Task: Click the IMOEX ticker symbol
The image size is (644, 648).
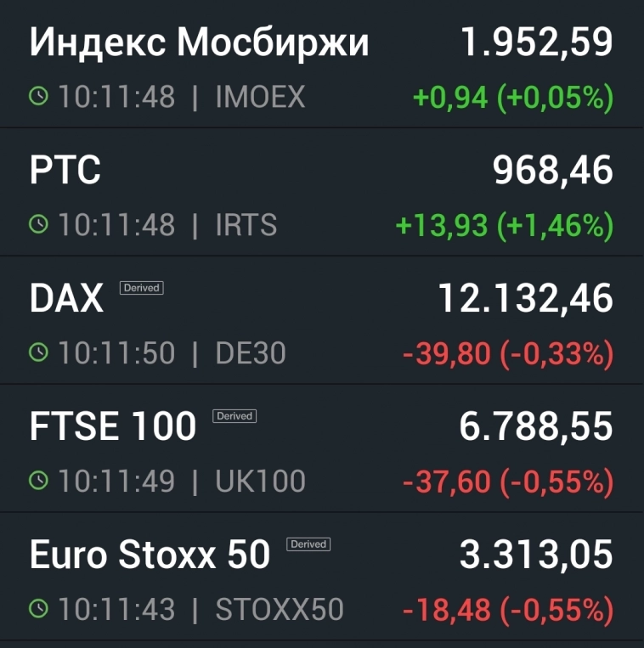Action: [x=260, y=97]
